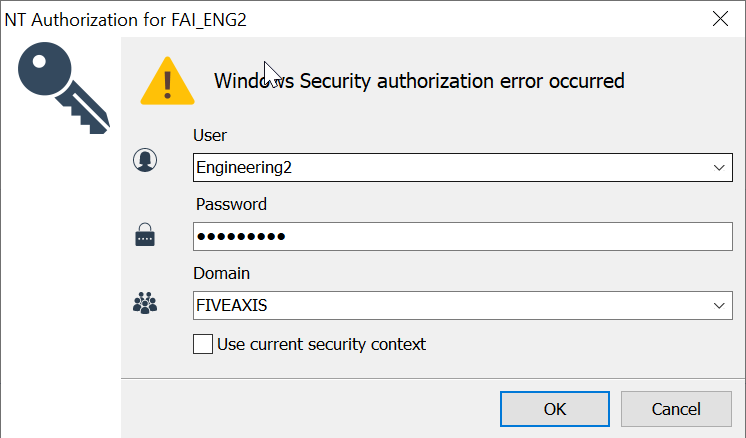
Task: Click inside the Engineering2 user field
Action: [440, 168]
